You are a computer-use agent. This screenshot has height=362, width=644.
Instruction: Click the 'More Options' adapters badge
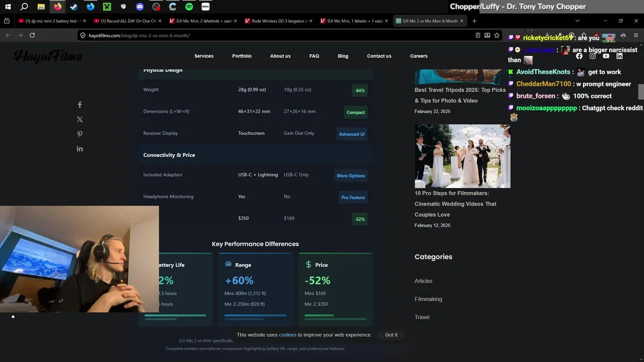tap(351, 175)
